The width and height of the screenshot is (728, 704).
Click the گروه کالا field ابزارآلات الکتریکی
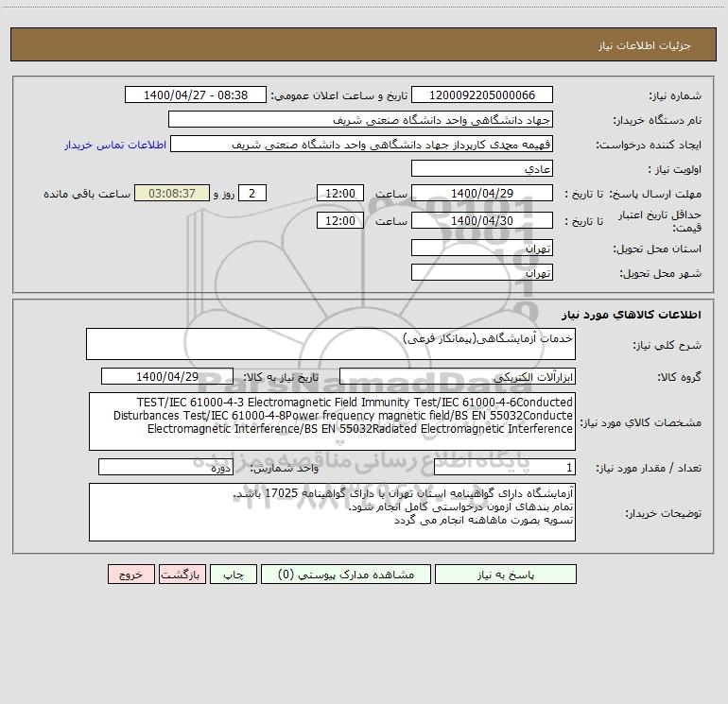(458, 376)
